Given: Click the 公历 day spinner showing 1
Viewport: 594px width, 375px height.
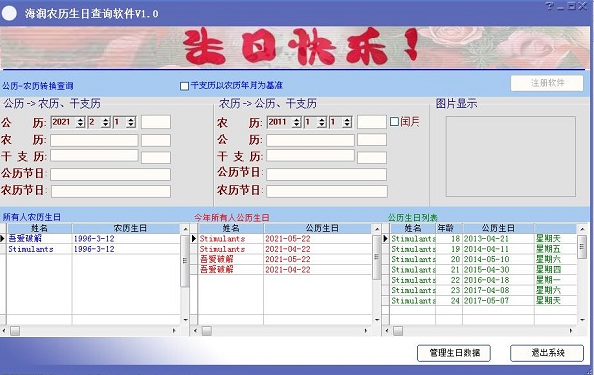Looking at the screenshot, I should point(124,122).
